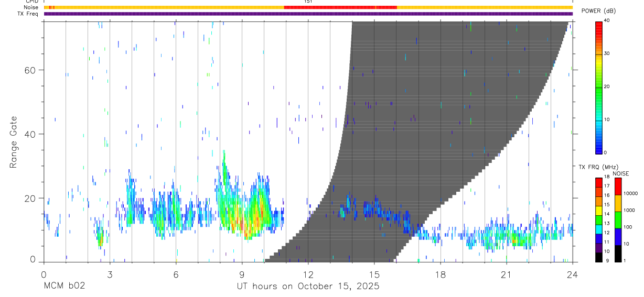Click the UT hours on October 15, 2025 caption
Screen dimensions: 644x297
click(x=308, y=287)
